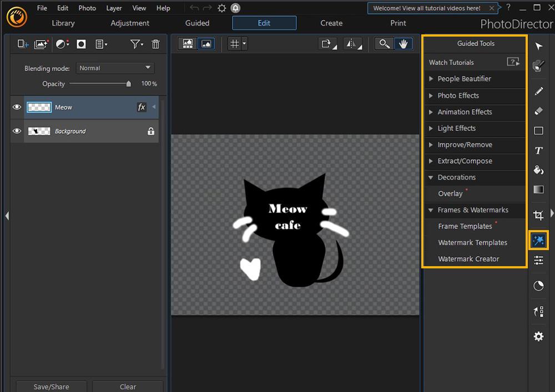This screenshot has height=392, width=555.
Task: Switch to the Adjustment tab
Action: [130, 23]
